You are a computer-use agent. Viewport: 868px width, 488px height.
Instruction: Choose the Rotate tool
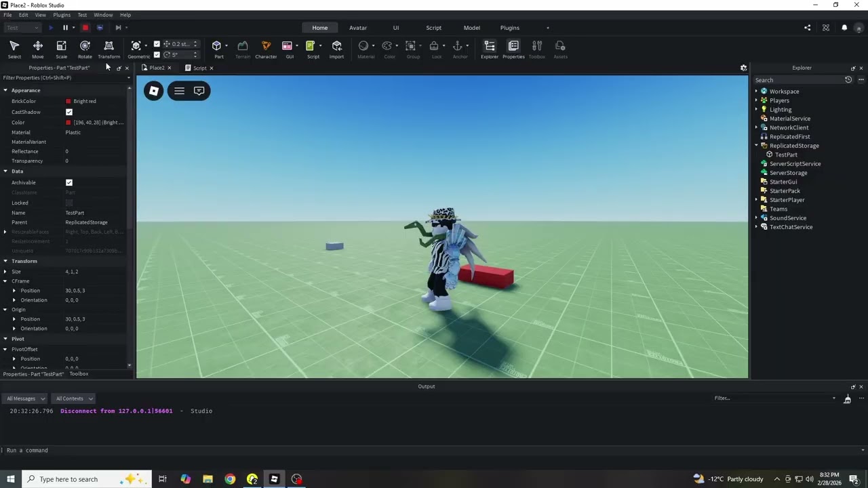tap(85, 49)
